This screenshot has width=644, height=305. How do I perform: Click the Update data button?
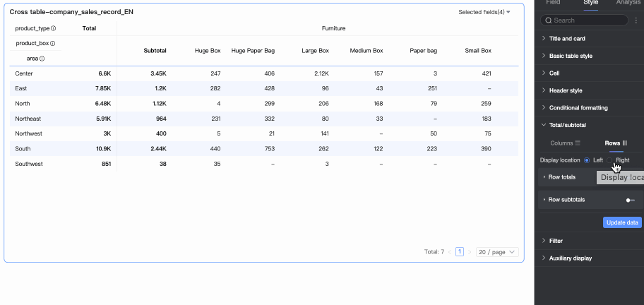pos(622,222)
